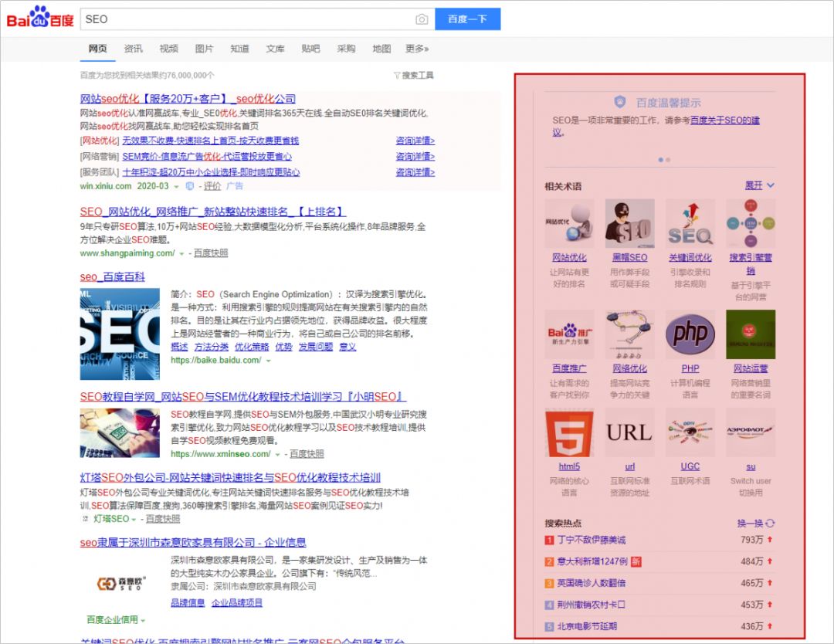Click the 黑帽SEO thumbnail image
The width and height of the screenshot is (834, 644).
click(629, 223)
